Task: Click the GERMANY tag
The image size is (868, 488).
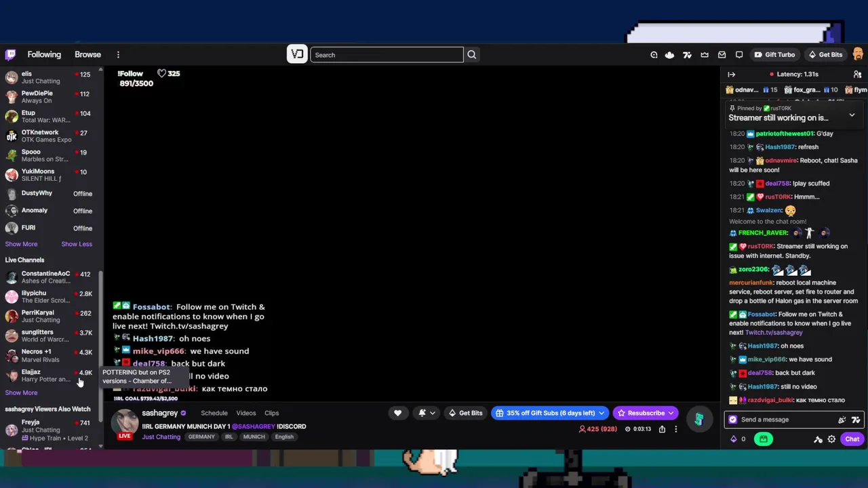Action: click(x=201, y=437)
